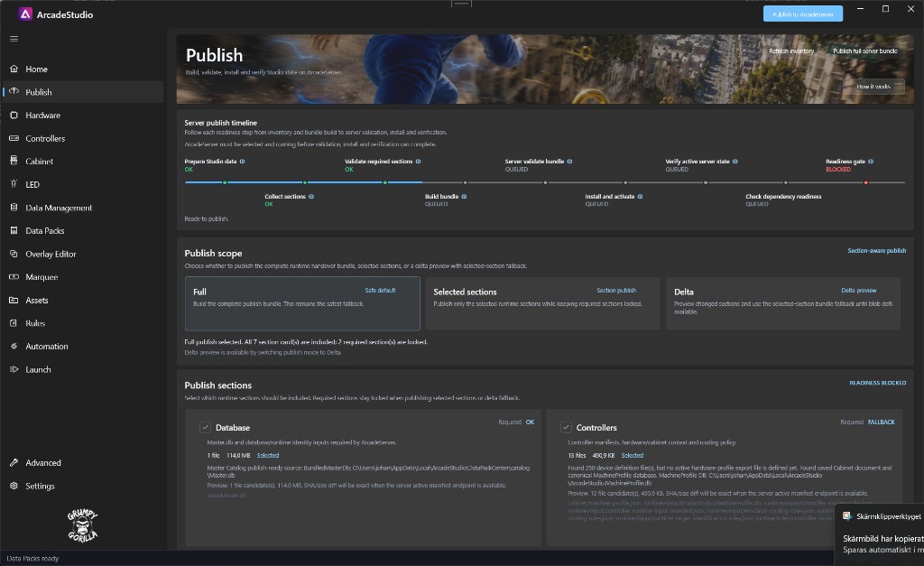Select the Delta publish scope card
Viewport: 924px width, 566px height.
(783, 303)
